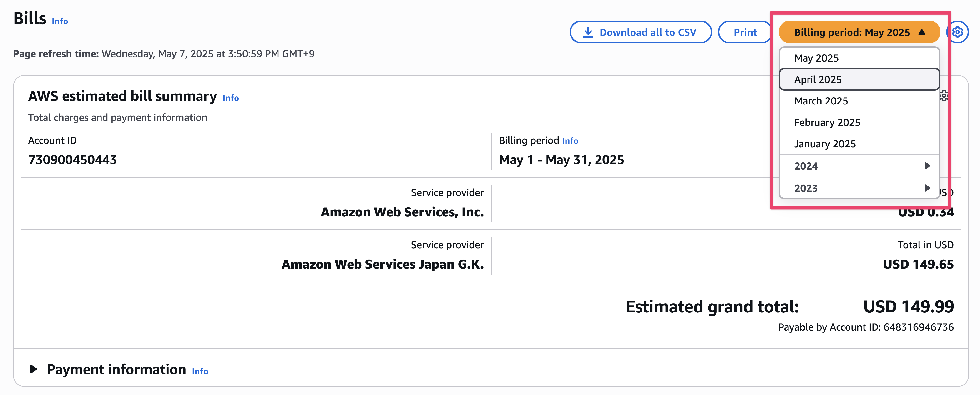Select May 2025 billing period

point(816,58)
